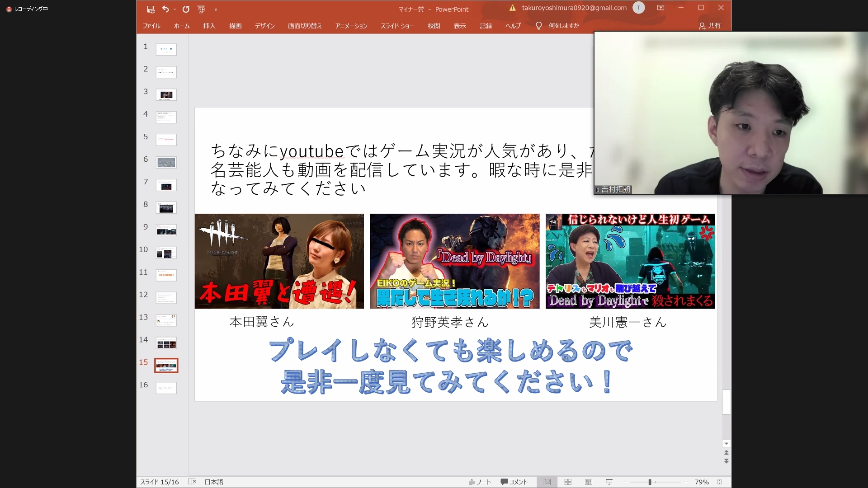
Task: Open Customize Quick Access Toolbar dropdown
Action: 216,9
